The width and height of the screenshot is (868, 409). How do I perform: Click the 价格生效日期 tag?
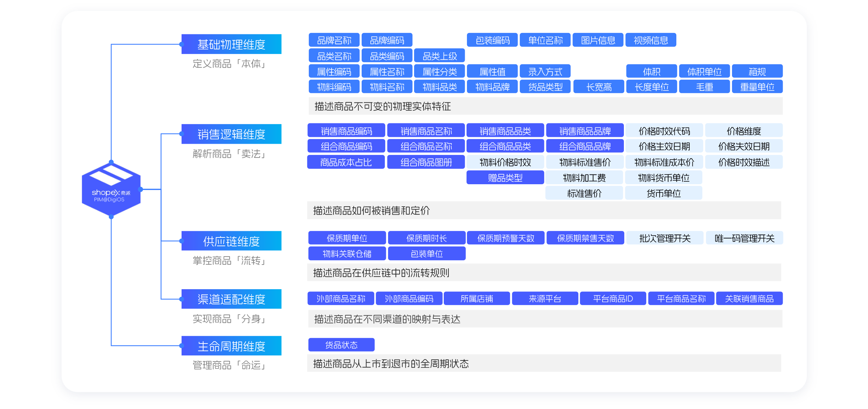pyautogui.click(x=664, y=146)
